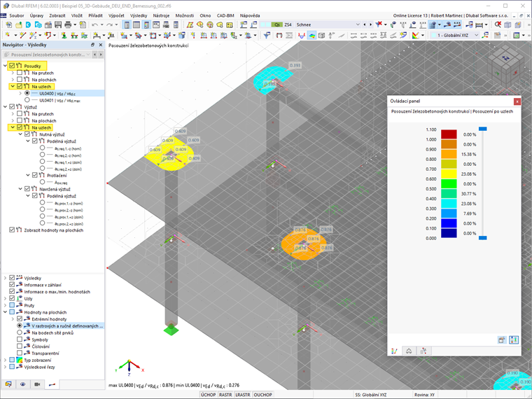The image size is (532, 399).
Task: Click the Redo arrow in toolbar
Action: tap(109, 24)
